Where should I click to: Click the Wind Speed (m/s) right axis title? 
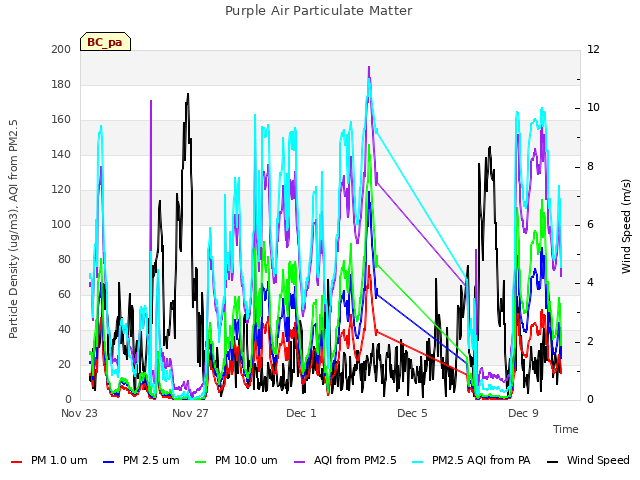(x=626, y=226)
